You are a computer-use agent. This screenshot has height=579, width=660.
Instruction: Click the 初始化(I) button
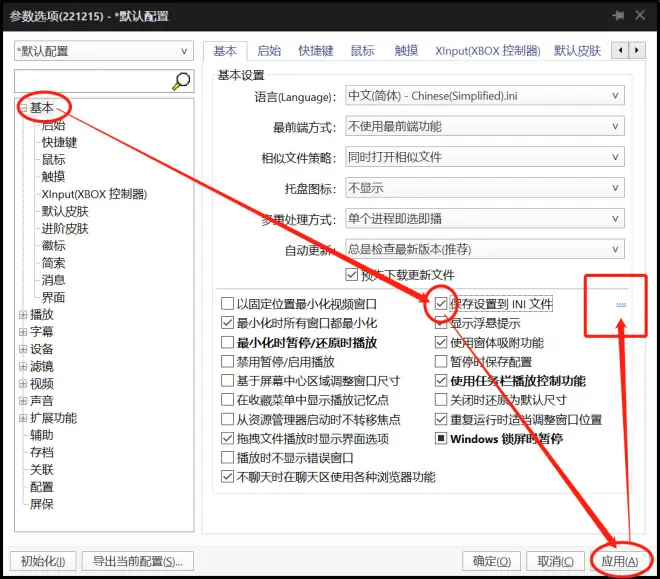coord(43,561)
